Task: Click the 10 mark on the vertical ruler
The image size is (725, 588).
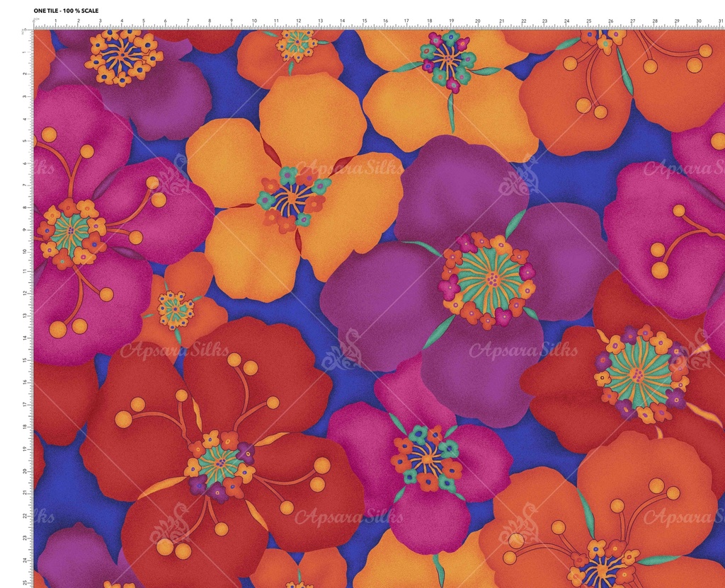Action: coord(23,251)
